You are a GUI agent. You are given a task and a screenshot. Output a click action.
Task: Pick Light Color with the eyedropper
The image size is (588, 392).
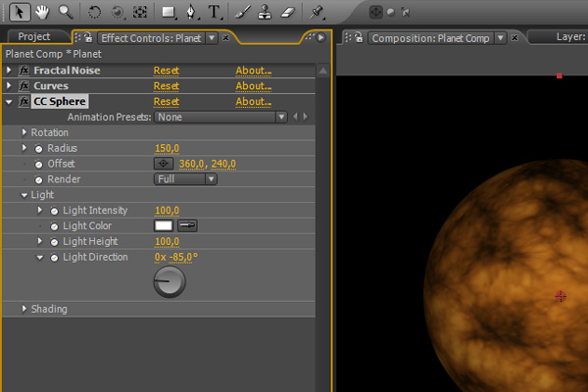point(187,225)
